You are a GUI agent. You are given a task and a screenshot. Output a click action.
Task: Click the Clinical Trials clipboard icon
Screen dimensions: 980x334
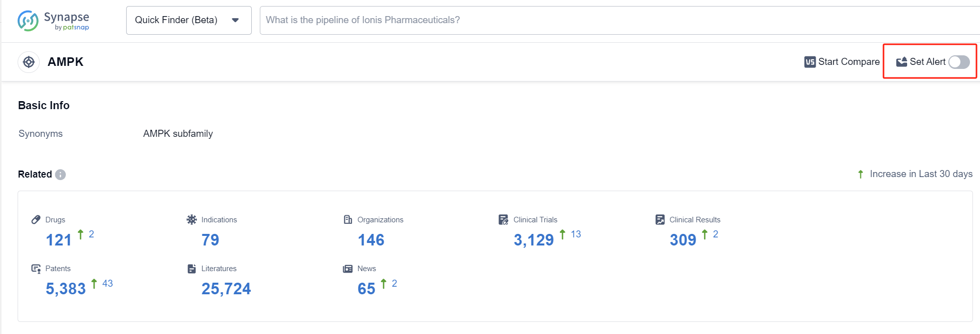point(503,220)
